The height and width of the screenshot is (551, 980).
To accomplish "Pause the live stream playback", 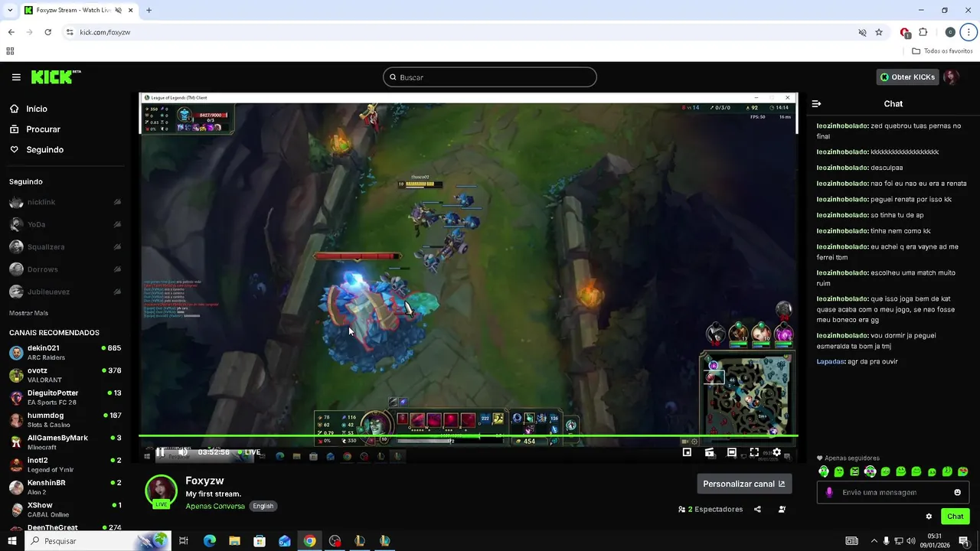I will [160, 452].
